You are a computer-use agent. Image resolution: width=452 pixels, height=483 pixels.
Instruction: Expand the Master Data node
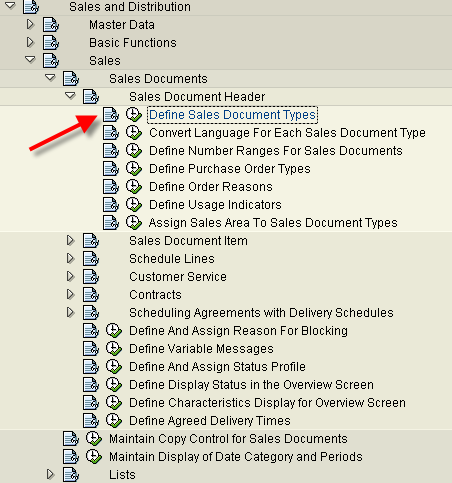[30, 24]
